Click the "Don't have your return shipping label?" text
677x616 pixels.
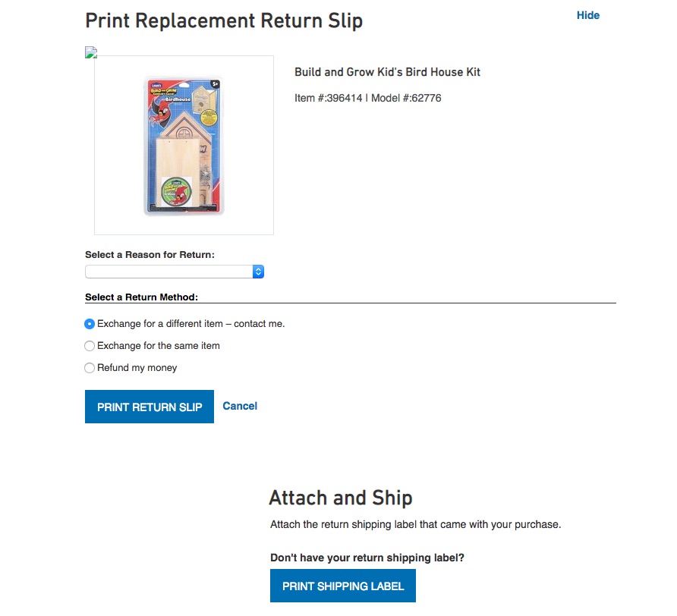[x=367, y=558]
